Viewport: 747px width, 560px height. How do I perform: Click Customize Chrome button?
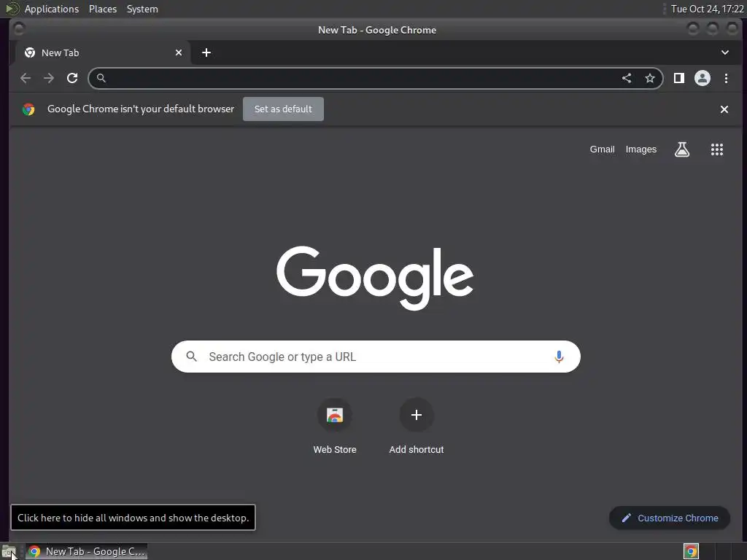click(x=670, y=518)
